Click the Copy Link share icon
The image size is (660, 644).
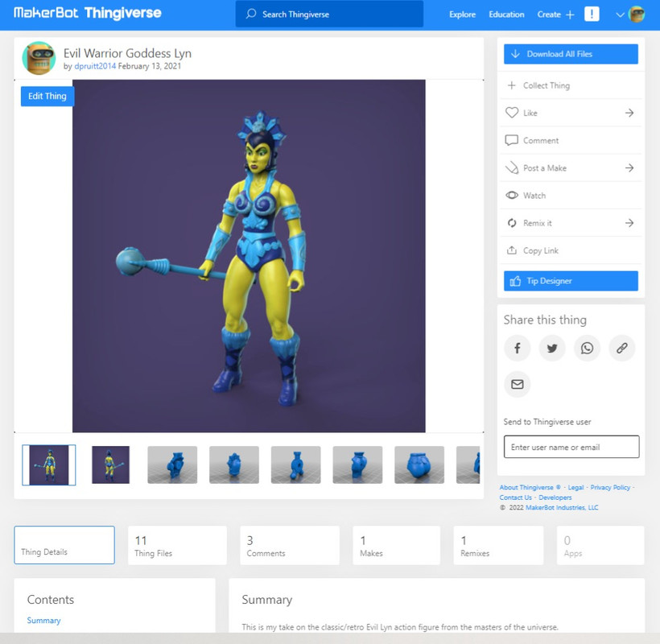511,250
